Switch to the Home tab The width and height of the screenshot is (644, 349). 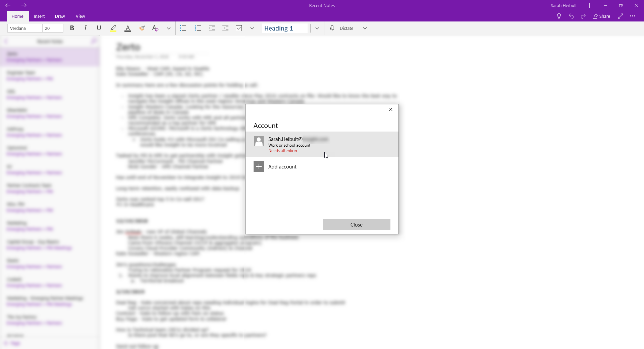(17, 16)
